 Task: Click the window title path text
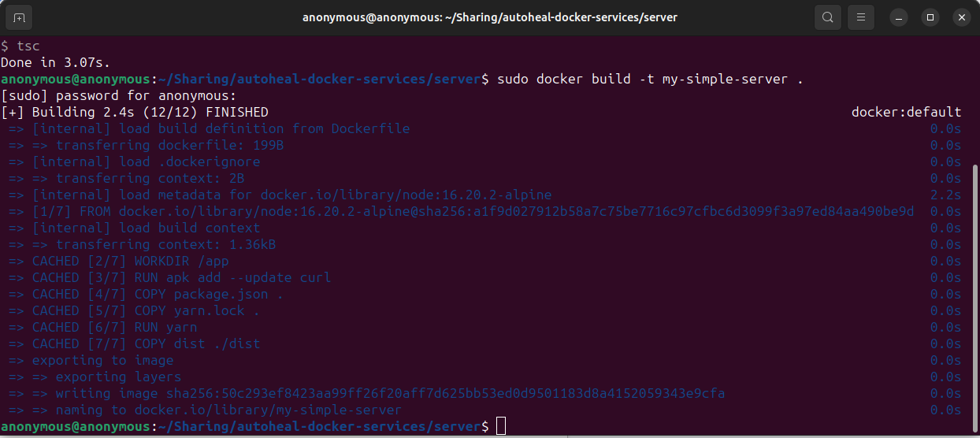[489, 17]
